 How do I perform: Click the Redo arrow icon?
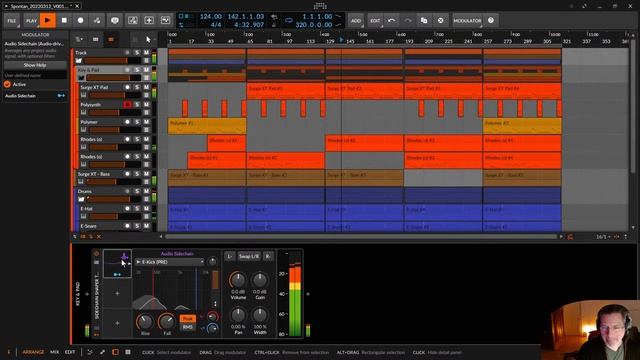(408, 20)
